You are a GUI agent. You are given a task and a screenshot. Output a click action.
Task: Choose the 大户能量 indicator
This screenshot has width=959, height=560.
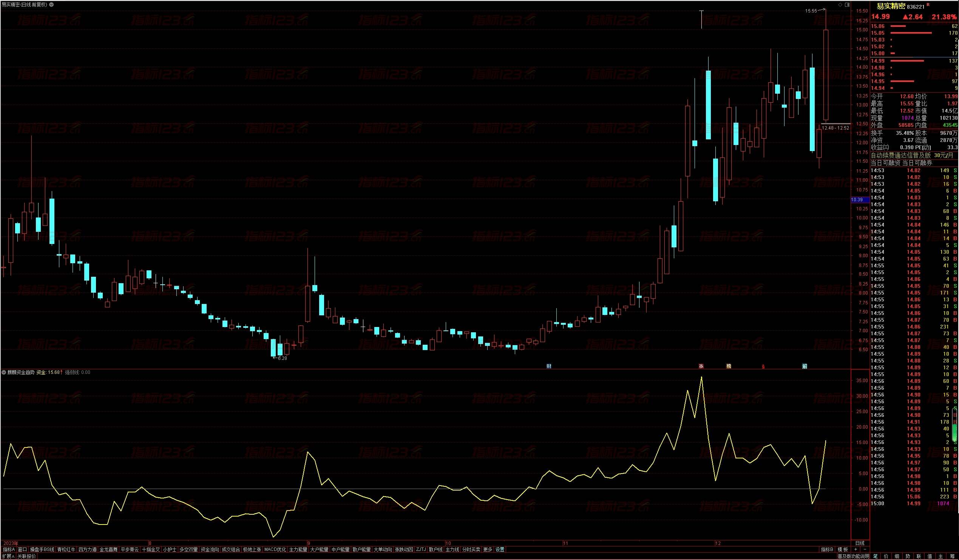coord(319,549)
